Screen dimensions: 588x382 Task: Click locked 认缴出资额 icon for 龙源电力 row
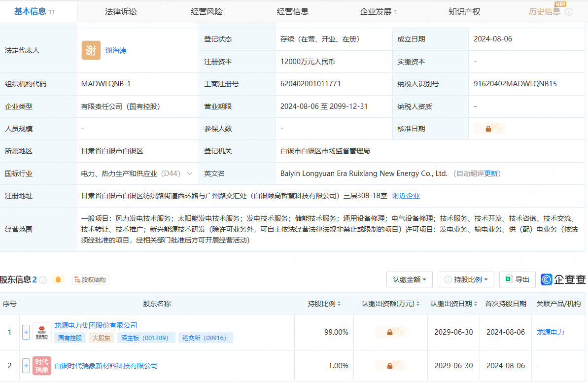point(390,332)
